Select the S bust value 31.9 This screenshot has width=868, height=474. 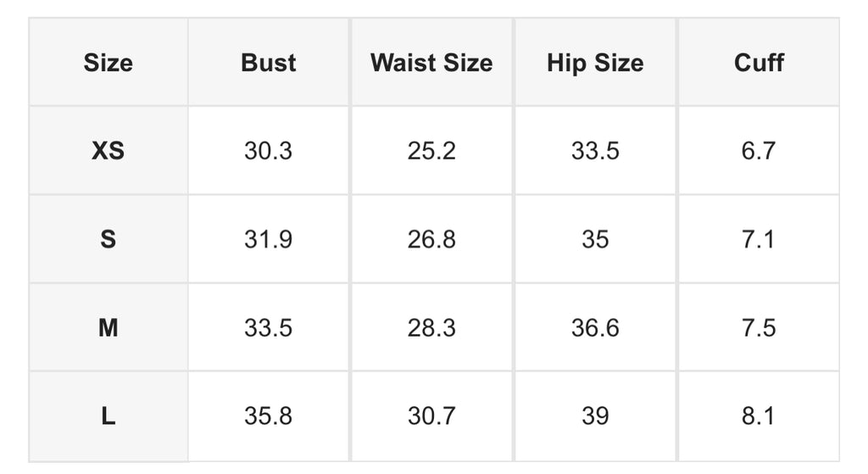[268, 239]
